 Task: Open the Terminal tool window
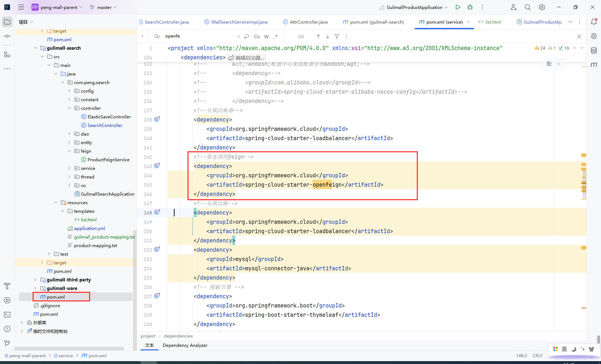click(x=7, y=315)
